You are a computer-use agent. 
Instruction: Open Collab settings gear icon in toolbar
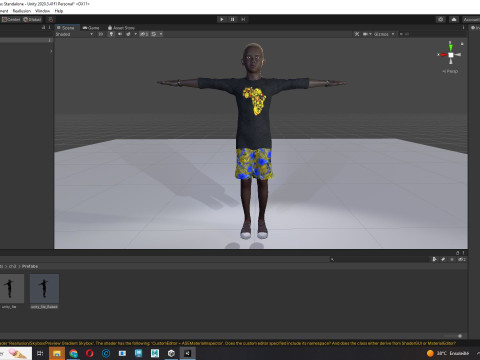[441, 19]
